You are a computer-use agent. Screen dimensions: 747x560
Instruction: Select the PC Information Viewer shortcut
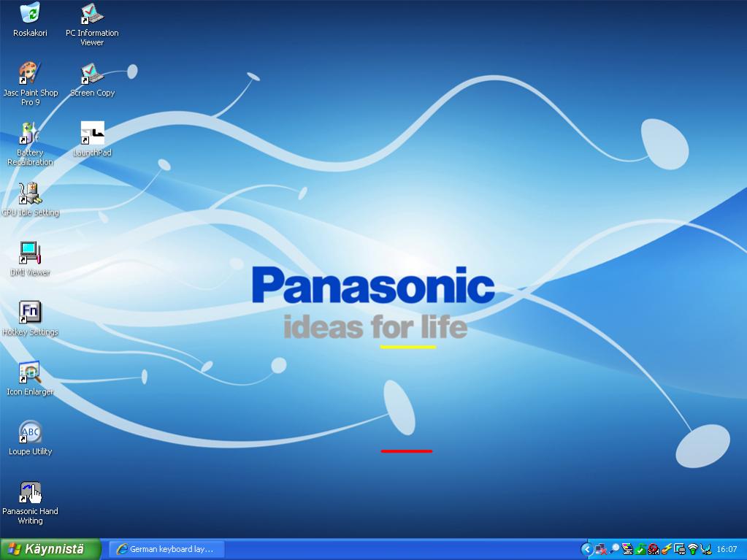[x=92, y=24]
